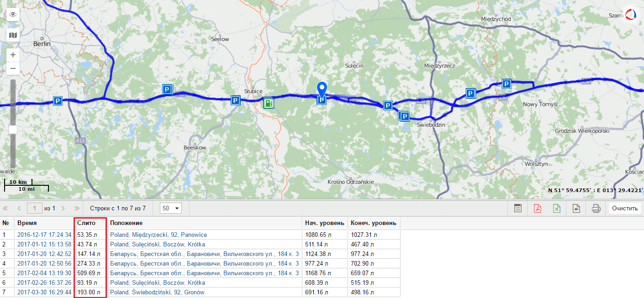Select the blue location pin marker
Screen dimensions: 644x298
pyautogui.click(x=322, y=89)
